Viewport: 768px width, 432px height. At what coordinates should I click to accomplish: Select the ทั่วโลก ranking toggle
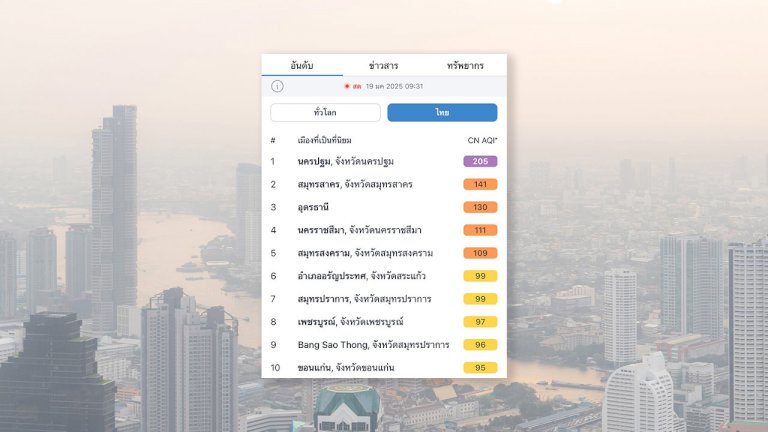tap(325, 113)
